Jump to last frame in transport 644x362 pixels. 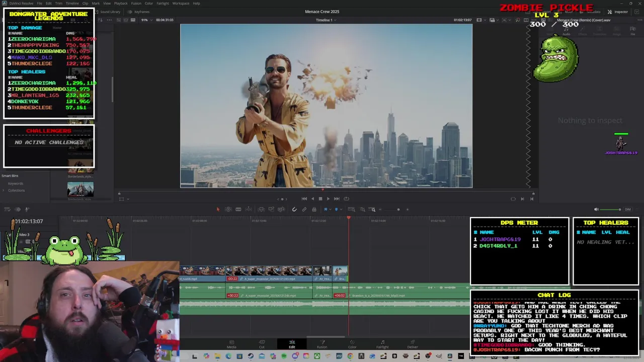337,199
